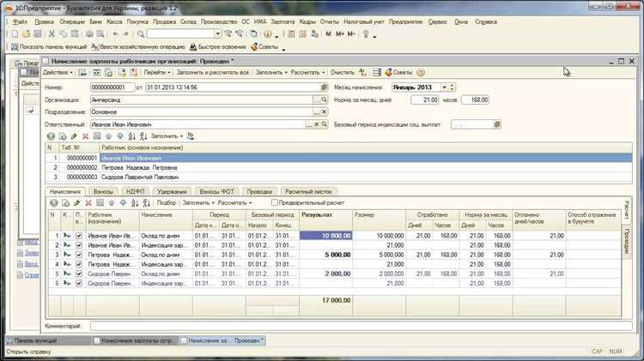Switch to the НДФЛ tab

(136, 191)
